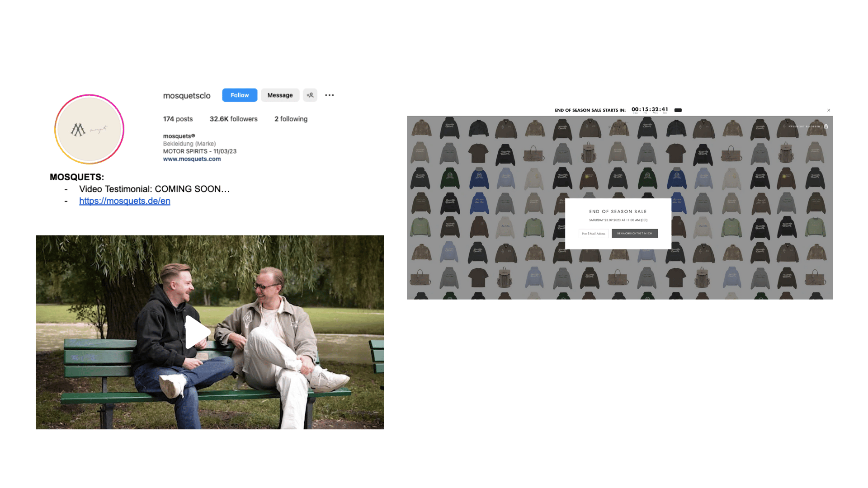
Task: Click the 'MOSQUETS:' heading
Action: click(x=77, y=177)
